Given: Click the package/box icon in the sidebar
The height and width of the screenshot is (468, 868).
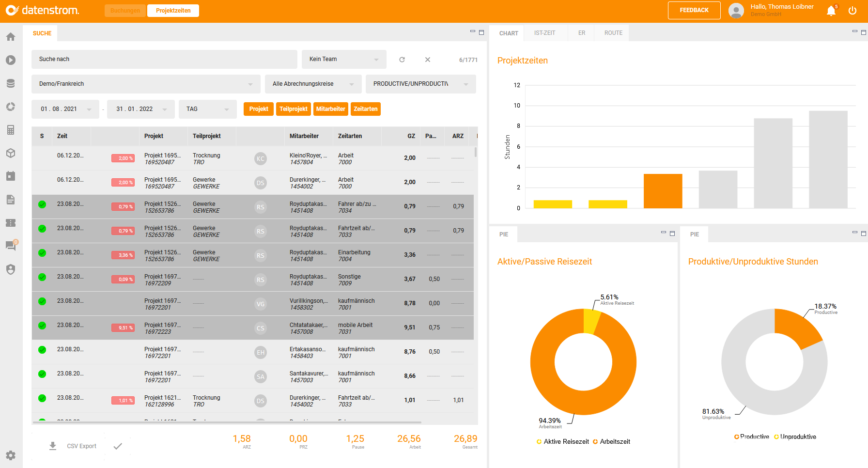Looking at the screenshot, I should 10,153.
